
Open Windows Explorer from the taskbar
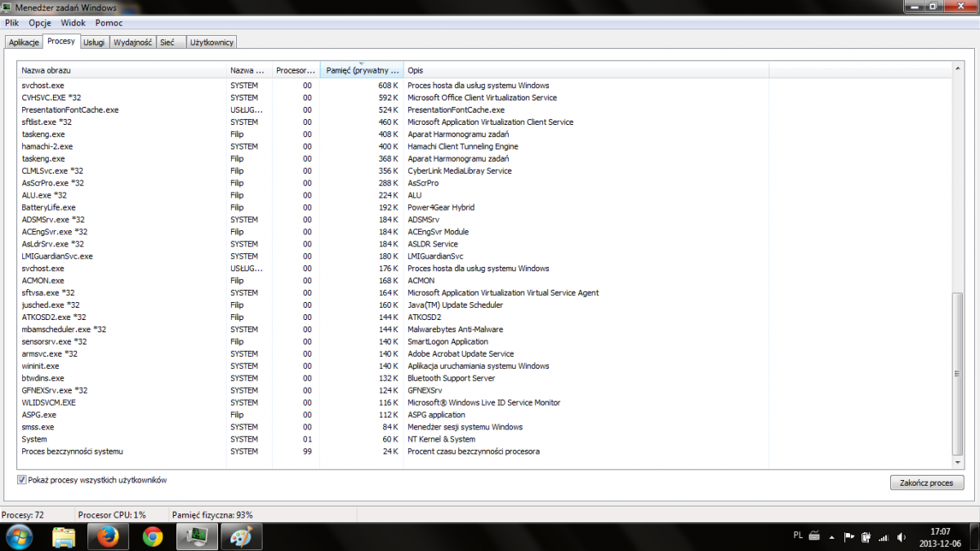tap(64, 536)
